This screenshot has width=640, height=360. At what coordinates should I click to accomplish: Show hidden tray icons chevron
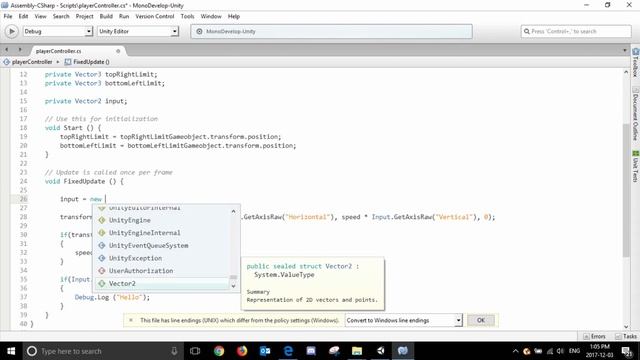point(516,351)
